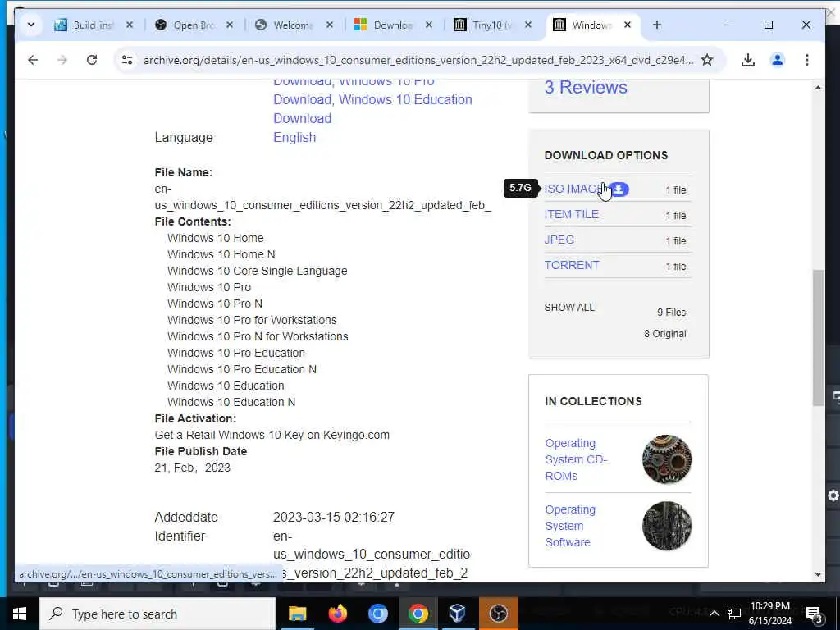Click the browser forward arrow
This screenshot has width=840, height=630.
tap(62, 60)
